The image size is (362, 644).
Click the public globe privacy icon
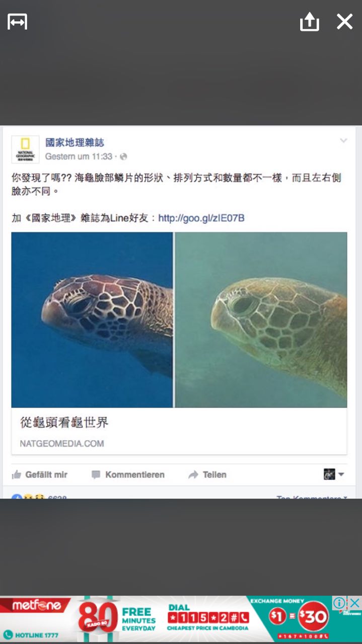pos(123,156)
